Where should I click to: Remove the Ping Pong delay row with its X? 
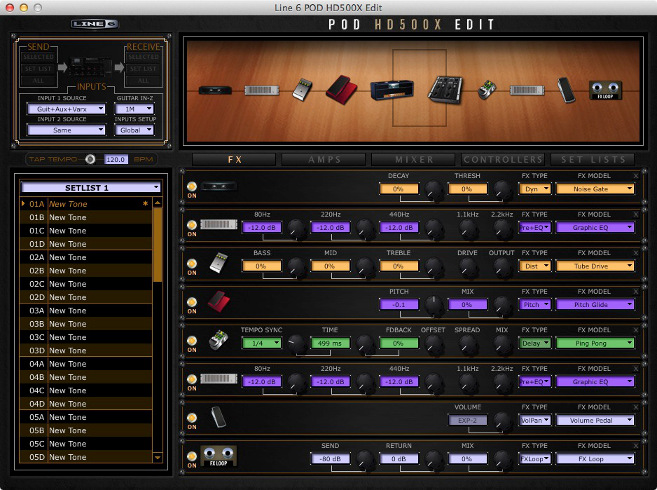coord(636,330)
